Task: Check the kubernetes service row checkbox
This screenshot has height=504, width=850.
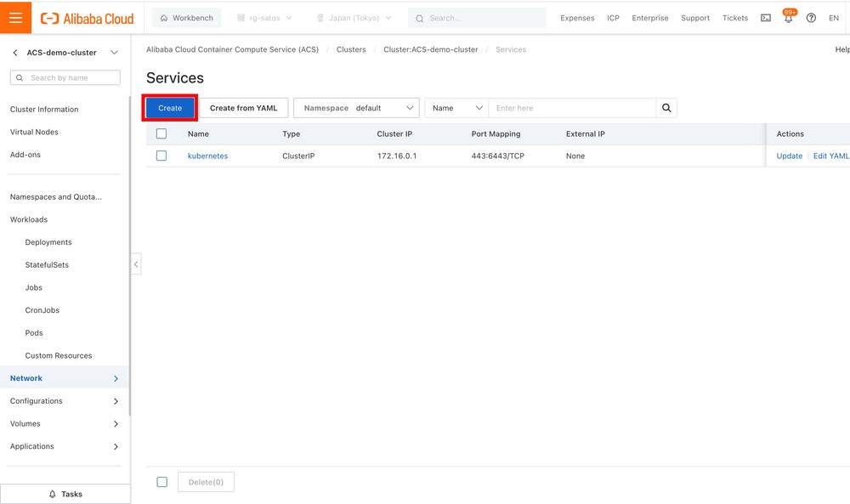Action: [x=161, y=156]
